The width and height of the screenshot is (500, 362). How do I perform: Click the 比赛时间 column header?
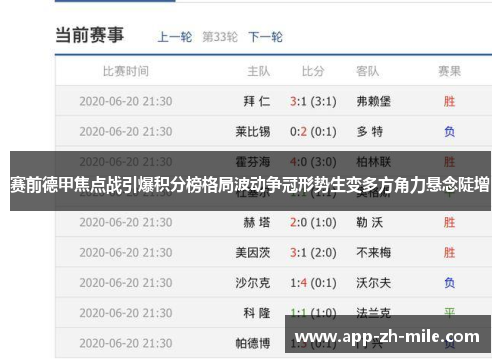(126, 71)
